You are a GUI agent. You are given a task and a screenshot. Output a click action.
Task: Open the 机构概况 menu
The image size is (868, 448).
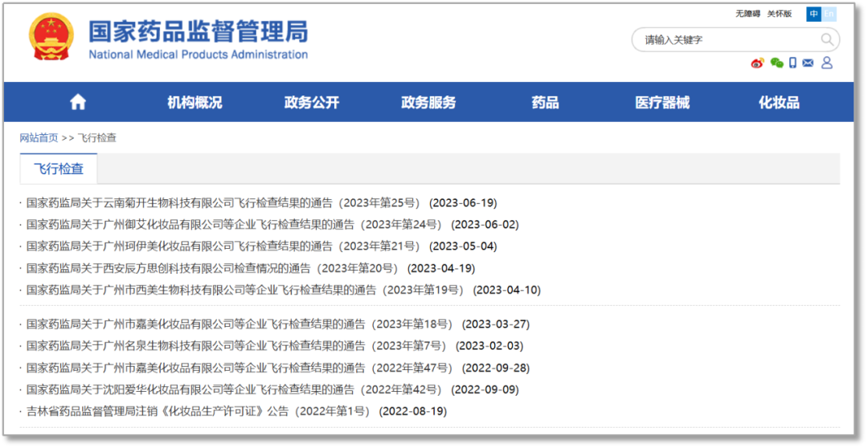pyautogui.click(x=194, y=102)
